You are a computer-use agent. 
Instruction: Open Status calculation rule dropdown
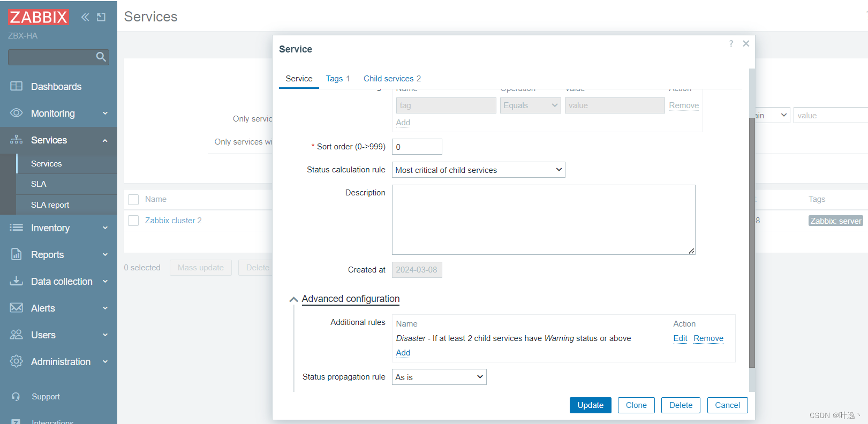(478, 170)
